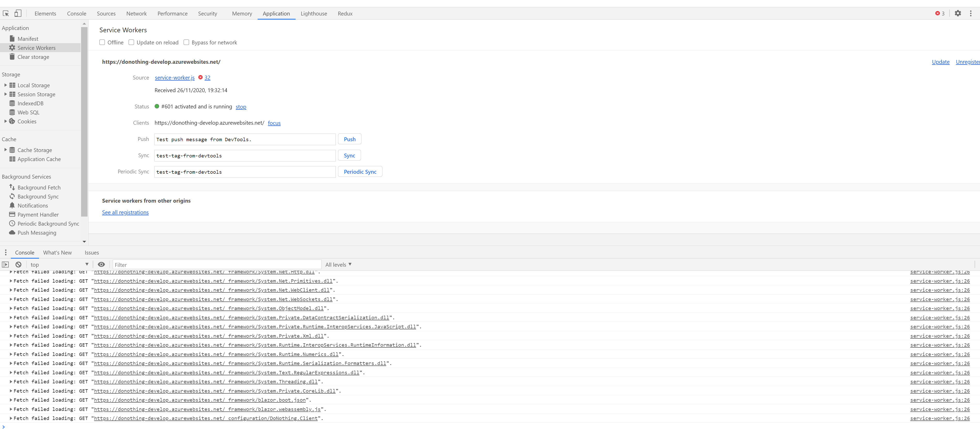Open DevTools settings gear icon
The height and width of the screenshot is (429, 980).
coord(958,13)
